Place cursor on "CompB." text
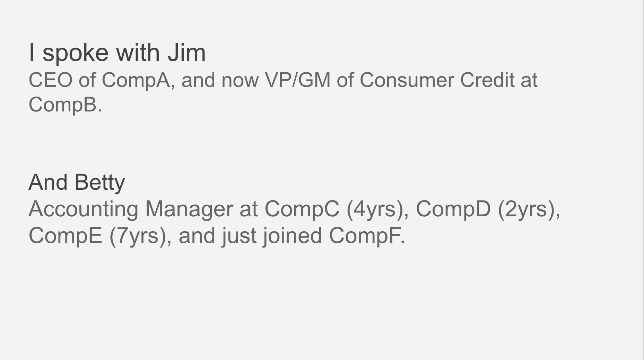The image size is (644, 360). [65, 104]
